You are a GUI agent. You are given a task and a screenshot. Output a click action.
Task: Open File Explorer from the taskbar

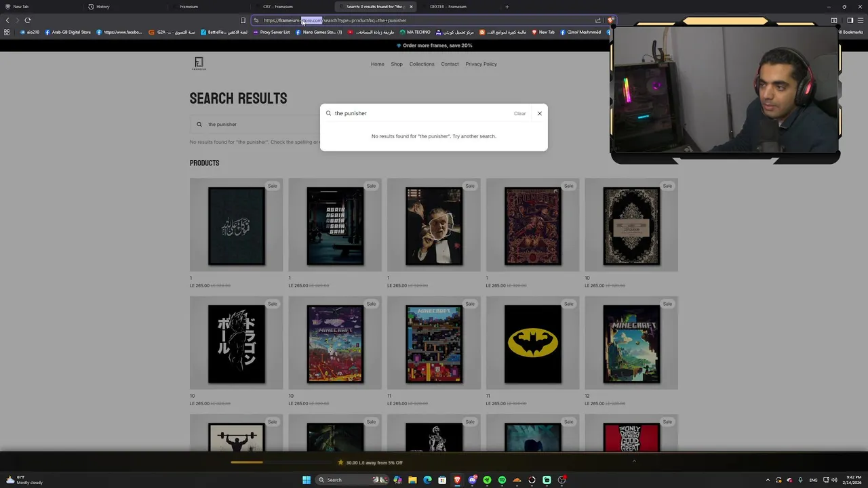point(412,480)
